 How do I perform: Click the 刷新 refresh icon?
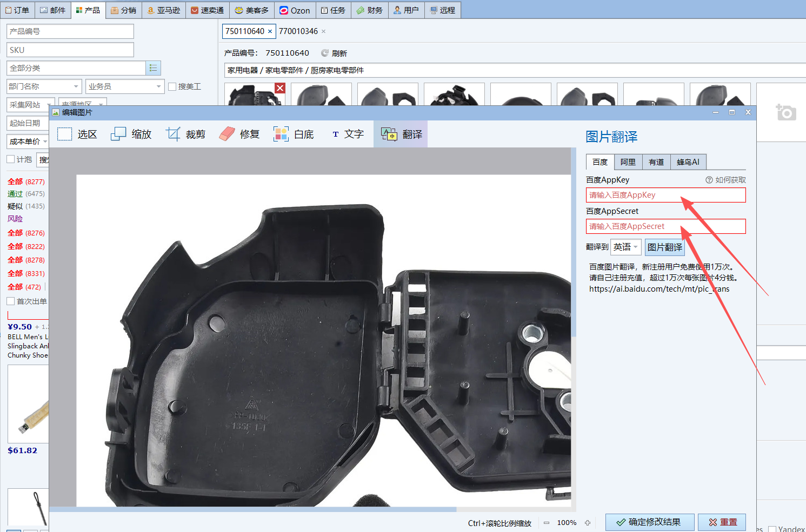click(x=325, y=53)
